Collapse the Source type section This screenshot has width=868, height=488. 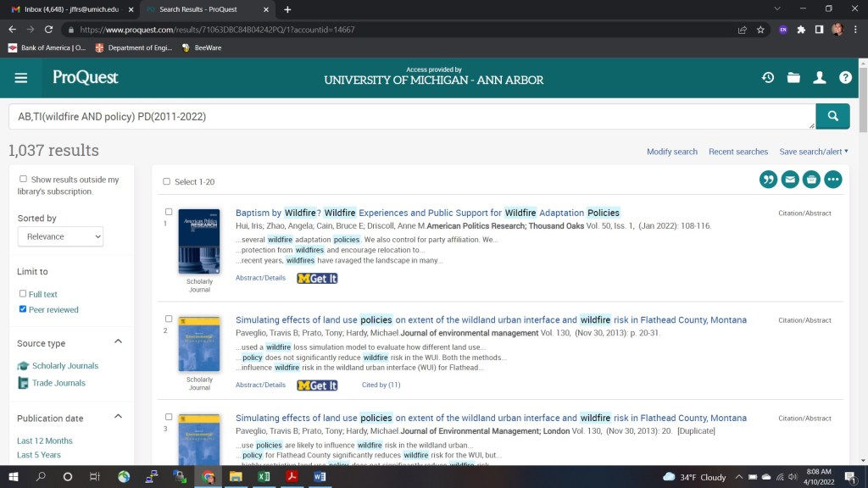[118, 341]
